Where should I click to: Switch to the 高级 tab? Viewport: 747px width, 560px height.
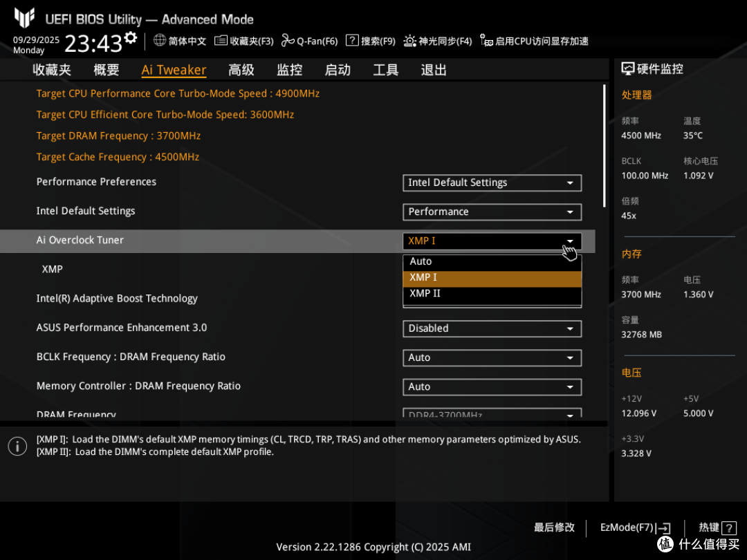click(x=241, y=70)
